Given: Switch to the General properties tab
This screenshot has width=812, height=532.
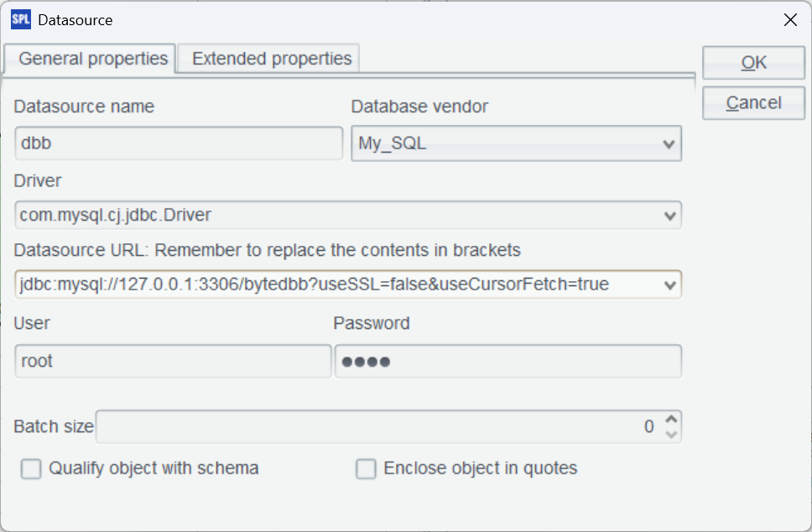Looking at the screenshot, I should coord(93,59).
